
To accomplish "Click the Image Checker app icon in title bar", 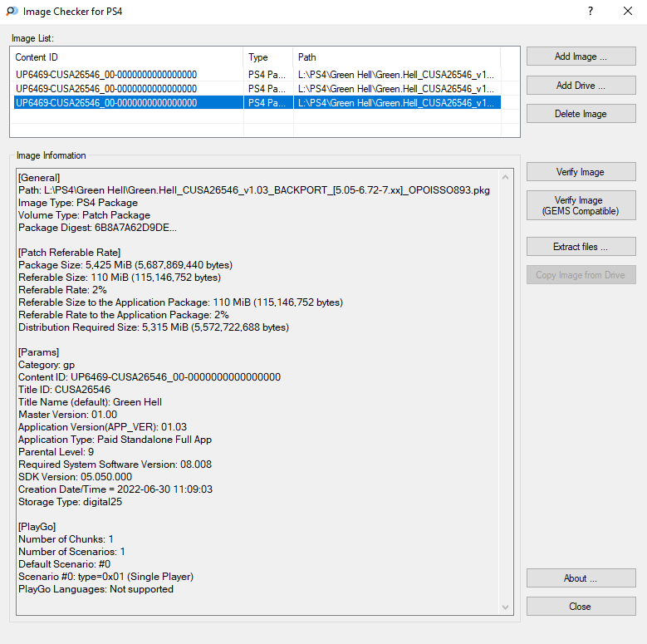I will [x=12, y=11].
